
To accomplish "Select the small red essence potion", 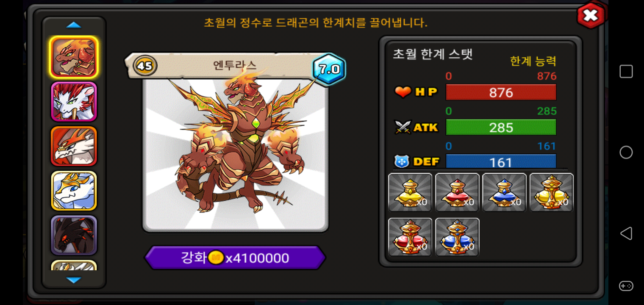I will point(457,192).
